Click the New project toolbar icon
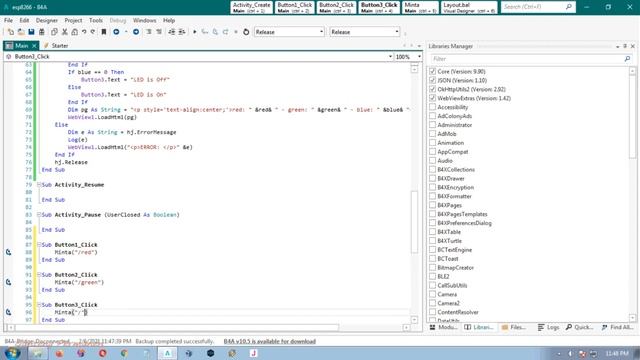Image resolution: width=640 pixels, height=360 pixels. [11, 32]
